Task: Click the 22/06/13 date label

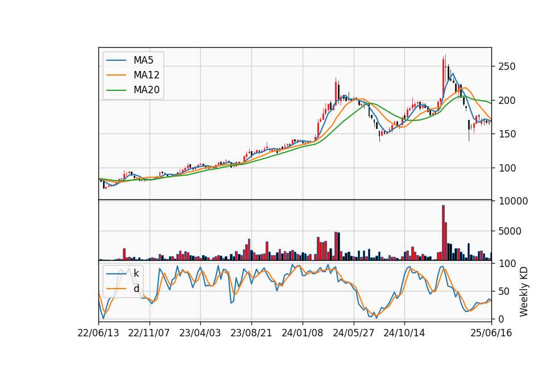Action: tap(98, 333)
